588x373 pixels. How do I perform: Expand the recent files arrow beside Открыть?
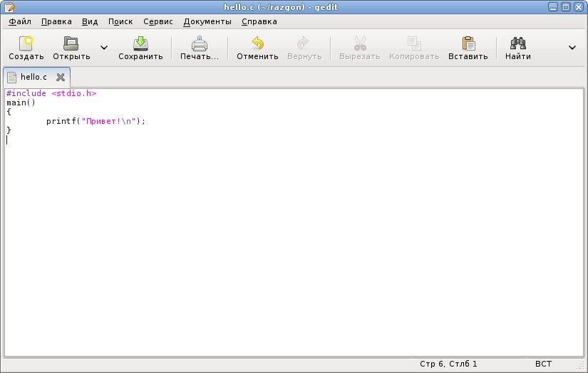tap(104, 48)
